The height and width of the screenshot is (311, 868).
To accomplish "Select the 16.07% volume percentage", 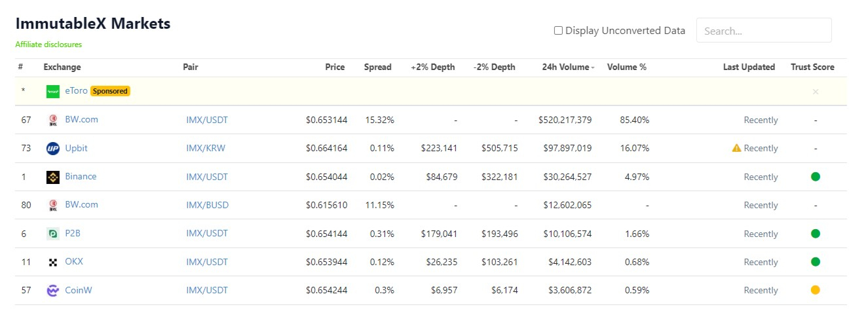I will pyautogui.click(x=635, y=148).
